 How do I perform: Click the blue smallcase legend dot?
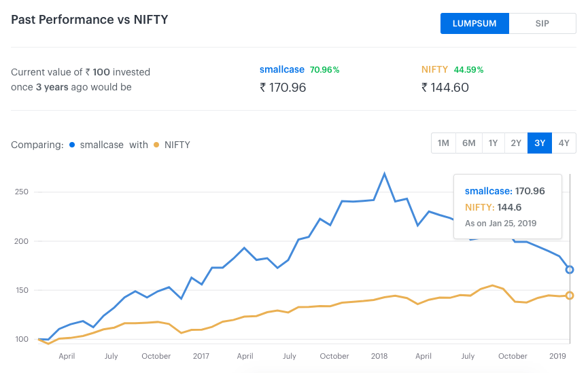point(72,145)
